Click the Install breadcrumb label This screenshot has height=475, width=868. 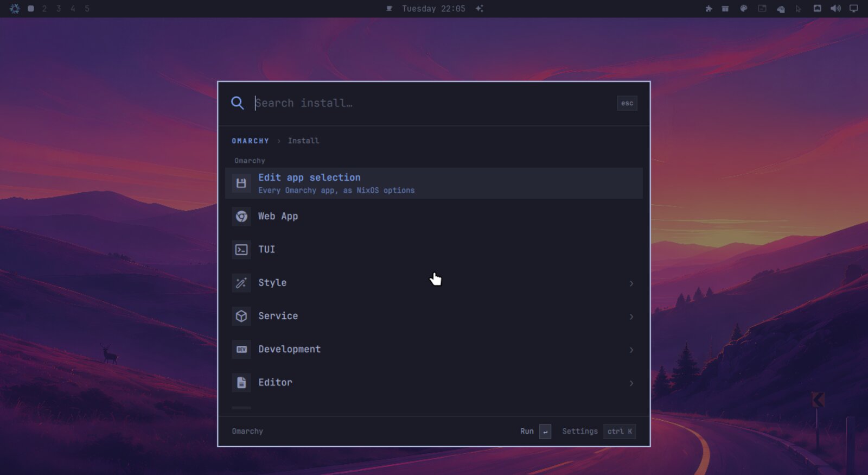(x=303, y=141)
